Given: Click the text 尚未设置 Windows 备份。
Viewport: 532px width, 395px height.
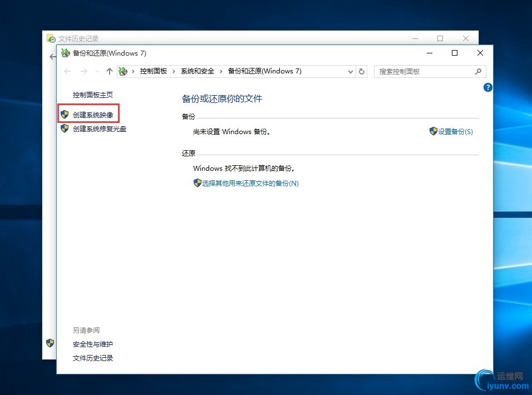Looking at the screenshot, I should point(232,132).
